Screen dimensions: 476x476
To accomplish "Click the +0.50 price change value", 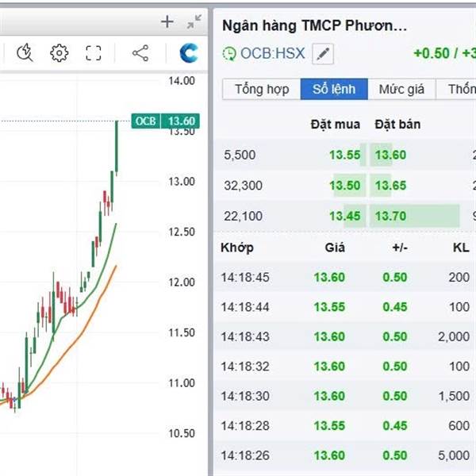I will tap(431, 53).
